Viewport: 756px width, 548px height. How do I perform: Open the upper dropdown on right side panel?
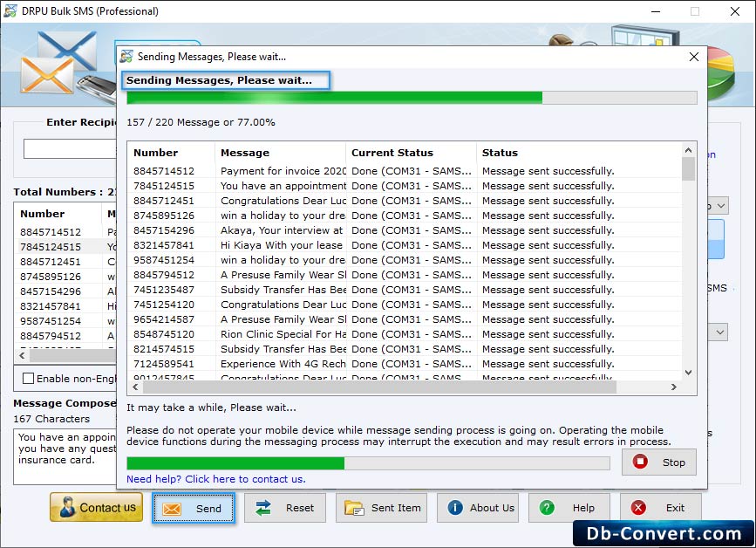click(x=720, y=206)
